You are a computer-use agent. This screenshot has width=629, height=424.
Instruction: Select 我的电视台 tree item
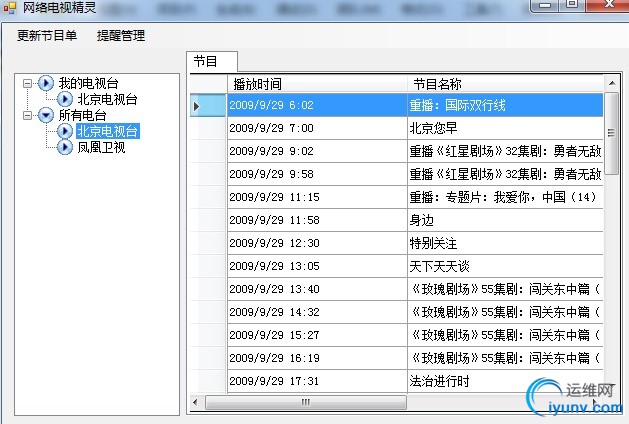pyautogui.click(x=88, y=83)
